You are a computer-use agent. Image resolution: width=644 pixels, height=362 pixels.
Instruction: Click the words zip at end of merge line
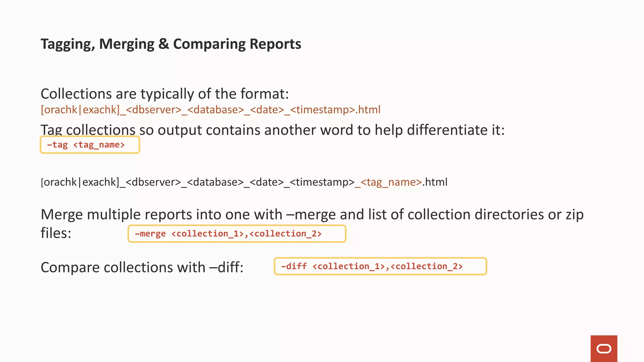click(x=575, y=215)
